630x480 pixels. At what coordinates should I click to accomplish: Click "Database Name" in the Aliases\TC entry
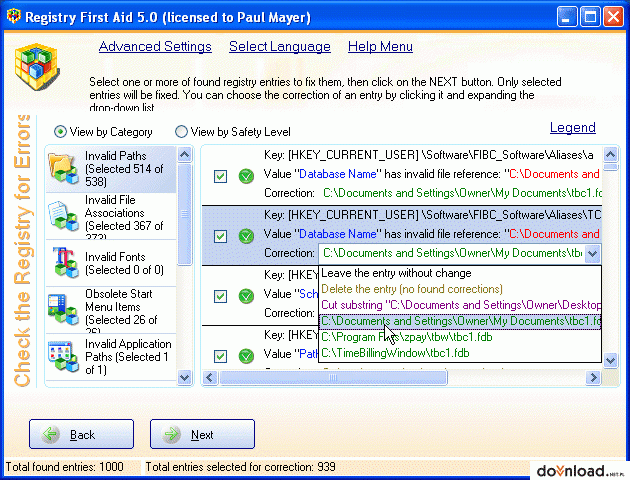pos(338,234)
